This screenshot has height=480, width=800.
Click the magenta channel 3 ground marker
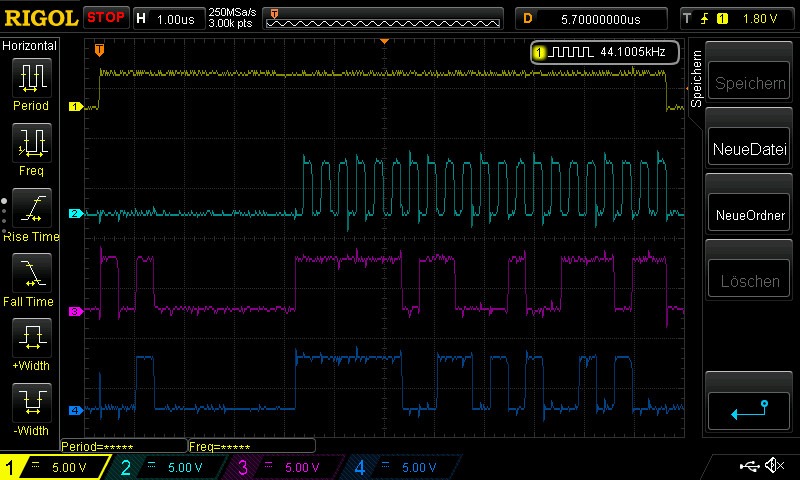(x=76, y=311)
